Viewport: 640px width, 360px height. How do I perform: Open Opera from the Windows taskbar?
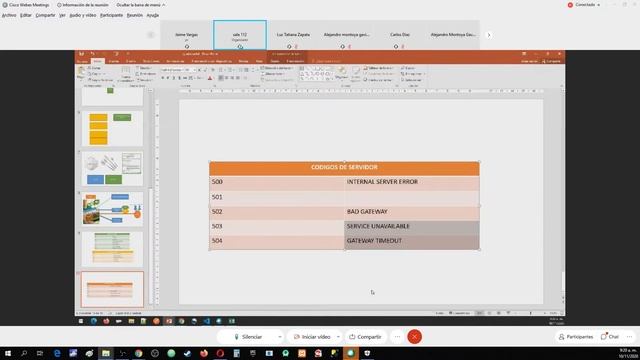[220, 353]
